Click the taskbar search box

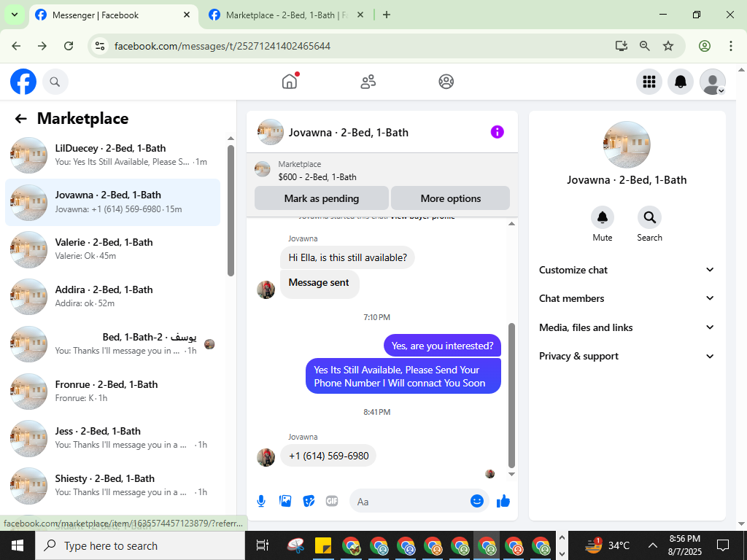coord(140,545)
